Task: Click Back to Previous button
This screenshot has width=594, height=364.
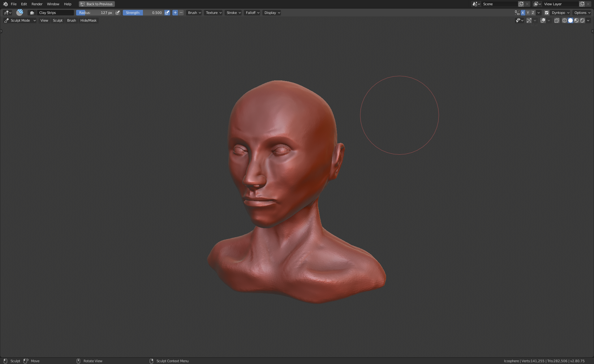Action: click(97, 4)
